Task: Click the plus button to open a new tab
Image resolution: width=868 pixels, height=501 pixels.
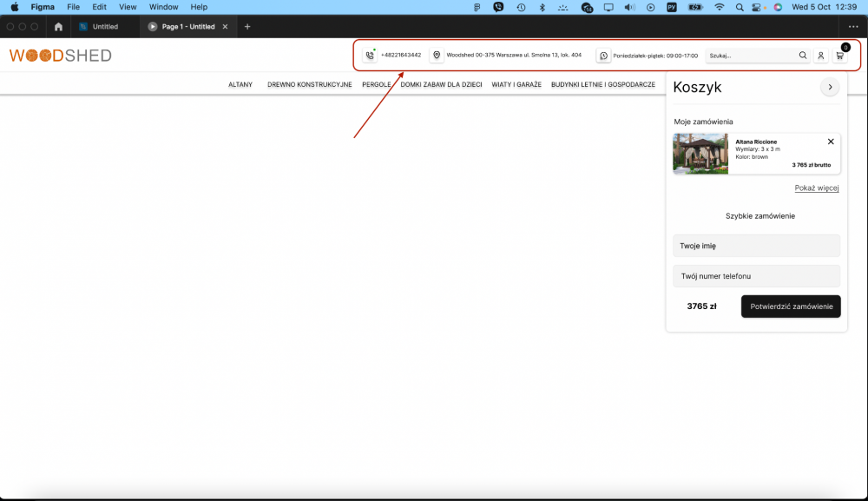Action: 247,26
